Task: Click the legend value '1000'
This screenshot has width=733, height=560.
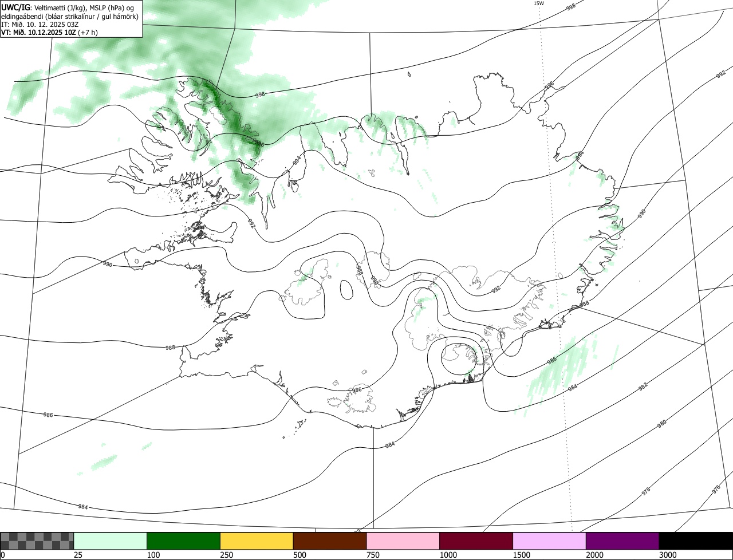Action: coord(448,555)
